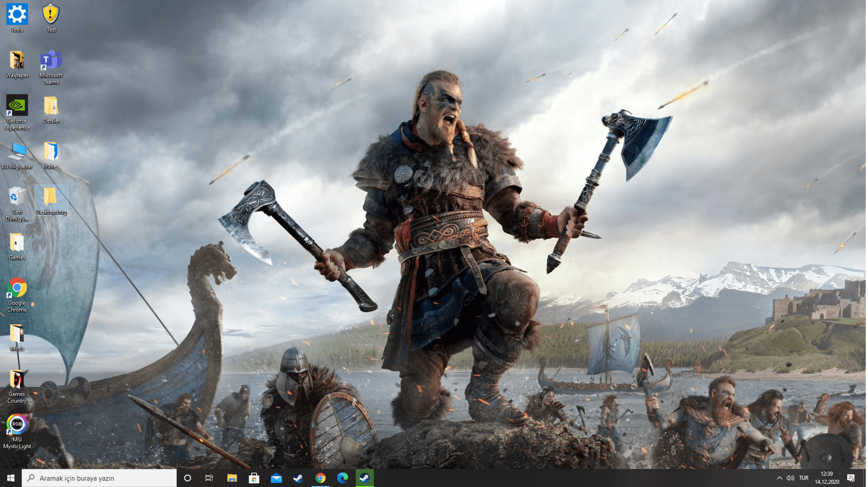Open the clock showing 12:39
The height and width of the screenshot is (487, 868).
pyautogui.click(x=827, y=478)
